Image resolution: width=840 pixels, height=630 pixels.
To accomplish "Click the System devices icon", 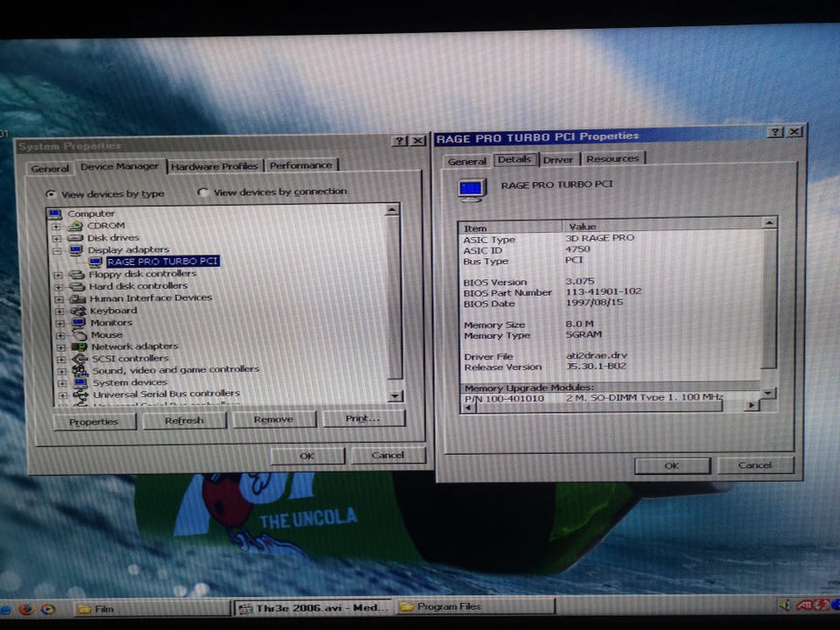I will (80, 383).
